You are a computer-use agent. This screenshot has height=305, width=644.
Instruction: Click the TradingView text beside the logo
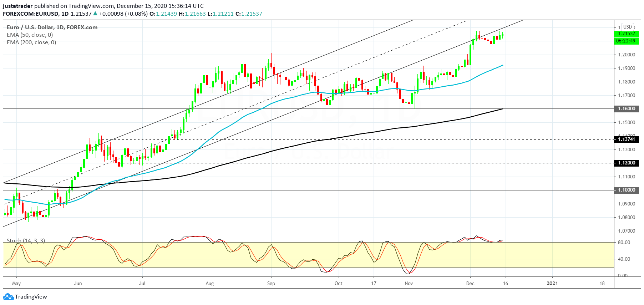[31, 297]
